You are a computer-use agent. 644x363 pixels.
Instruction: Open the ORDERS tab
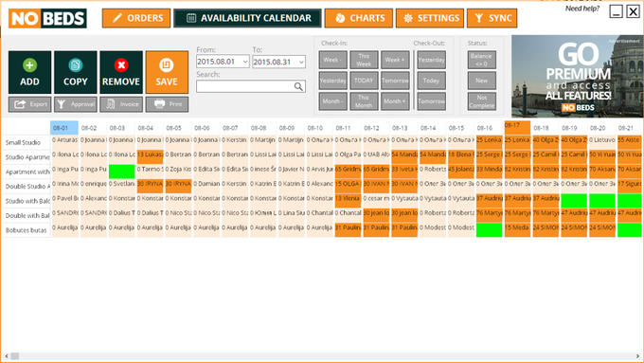(x=136, y=18)
